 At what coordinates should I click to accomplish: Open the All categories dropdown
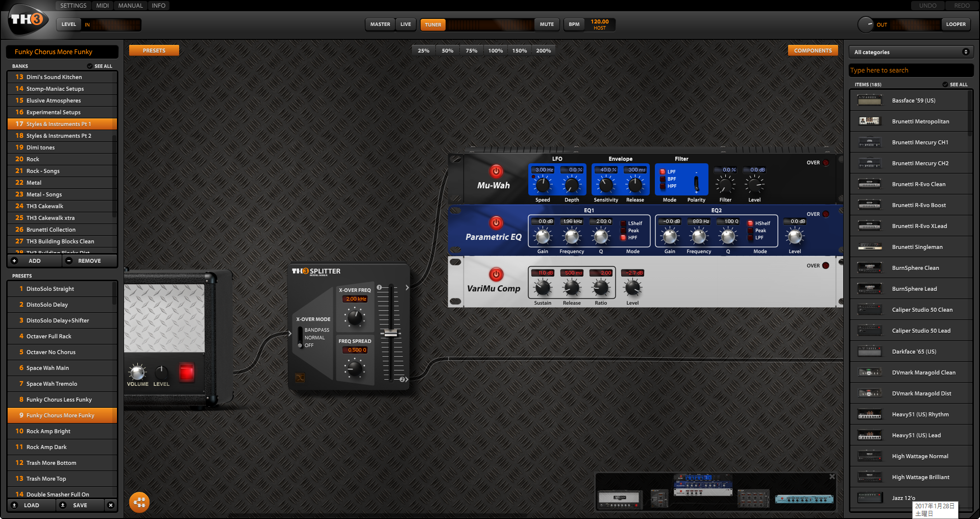click(x=911, y=52)
